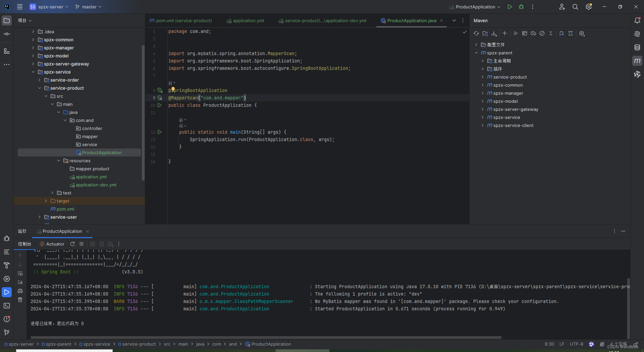Search everywhere with the magnifier icon
The height and width of the screenshot is (352, 644).
click(575, 7)
